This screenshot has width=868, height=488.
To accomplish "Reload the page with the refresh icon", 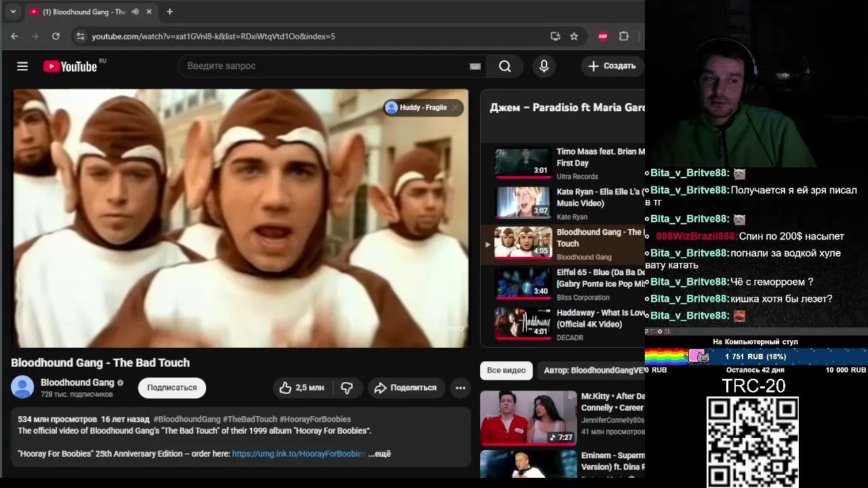I will tap(56, 36).
